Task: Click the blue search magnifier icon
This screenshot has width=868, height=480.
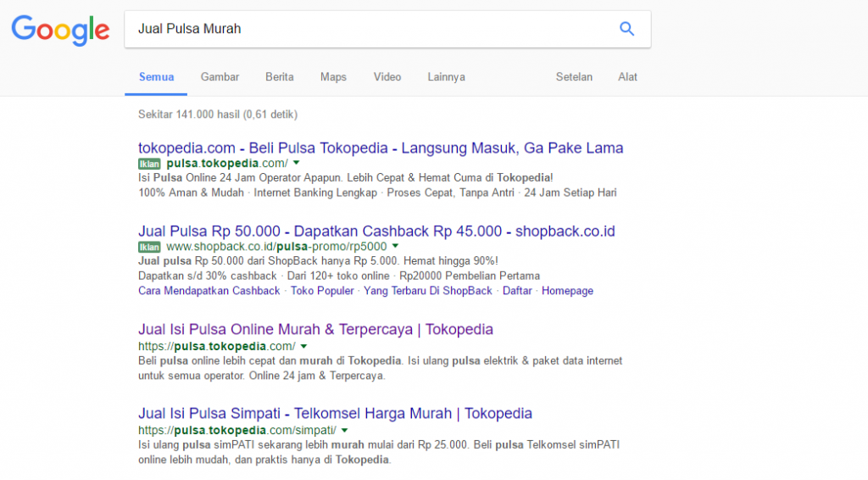Action: (626, 29)
